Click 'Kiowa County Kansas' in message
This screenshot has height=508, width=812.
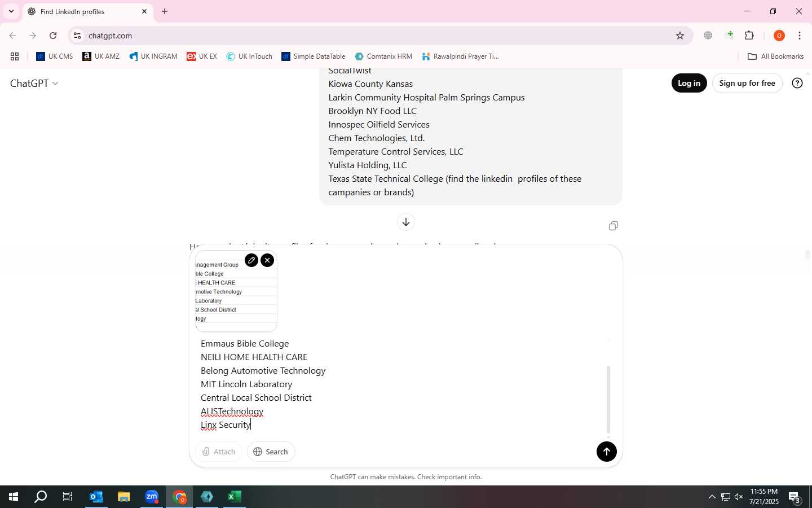pos(370,84)
